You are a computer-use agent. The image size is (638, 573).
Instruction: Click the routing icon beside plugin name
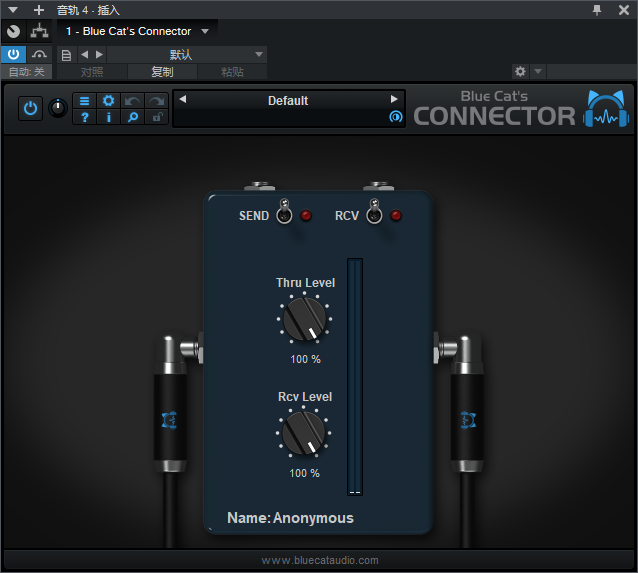click(x=39, y=31)
